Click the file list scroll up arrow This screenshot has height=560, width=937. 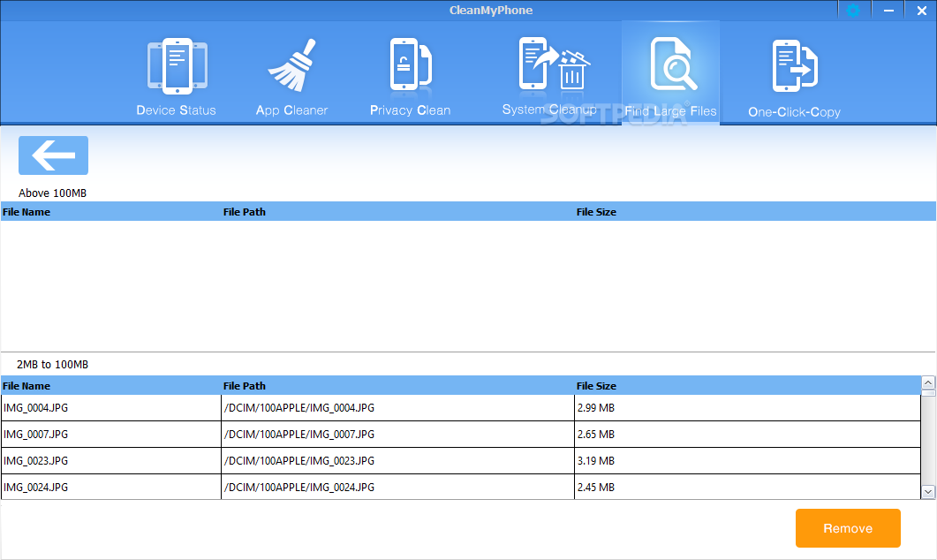[928, 382]
